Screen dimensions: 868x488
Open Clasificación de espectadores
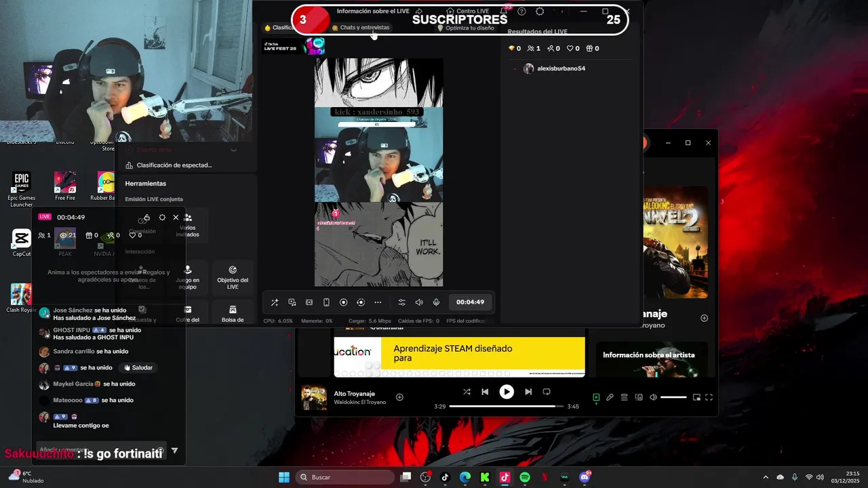(x=170, y=165)
